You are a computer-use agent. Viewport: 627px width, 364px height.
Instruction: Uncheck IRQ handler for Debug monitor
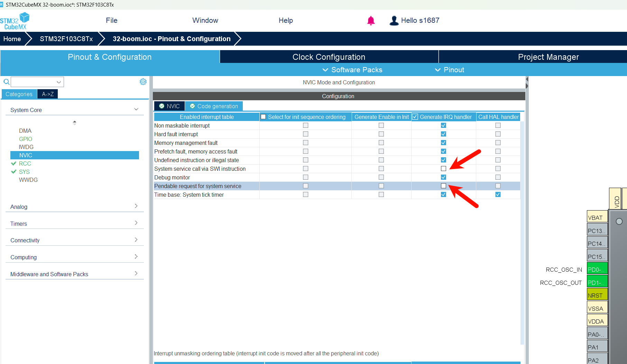tap(443, 177)
